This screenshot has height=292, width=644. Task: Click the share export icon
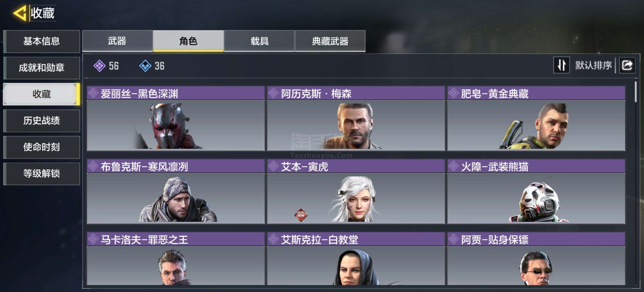[627, 66]
